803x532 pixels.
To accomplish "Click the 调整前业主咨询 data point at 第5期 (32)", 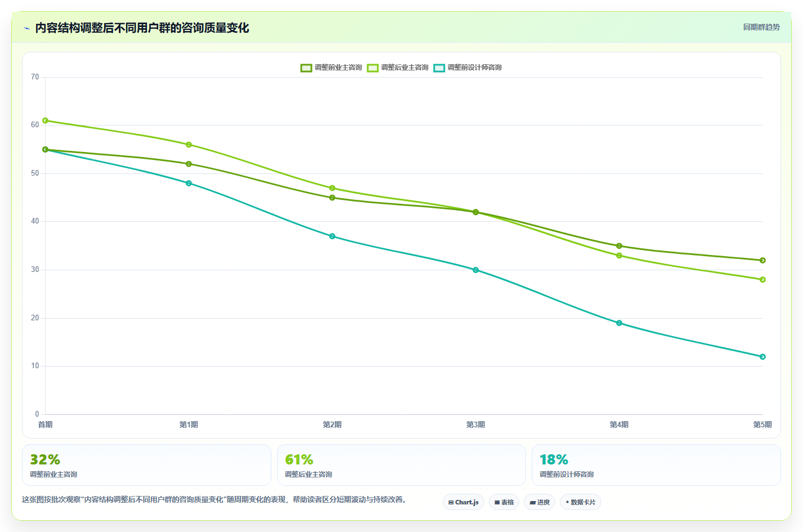I will click(762, 260).
